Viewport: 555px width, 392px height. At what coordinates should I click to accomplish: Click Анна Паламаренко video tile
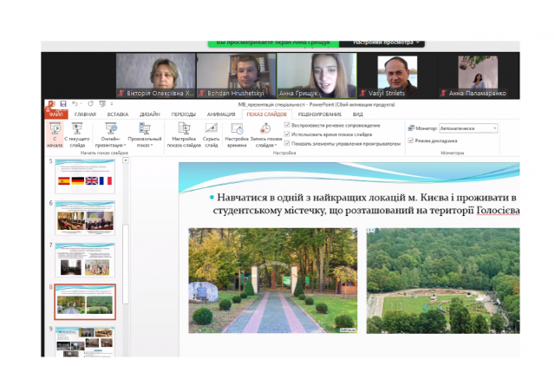(478, 75)
